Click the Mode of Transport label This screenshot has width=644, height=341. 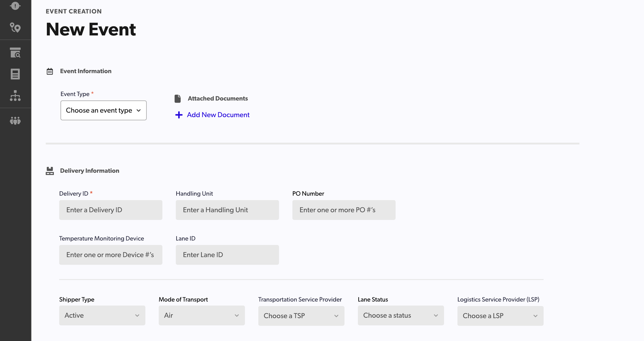click(x=183, y=299)
